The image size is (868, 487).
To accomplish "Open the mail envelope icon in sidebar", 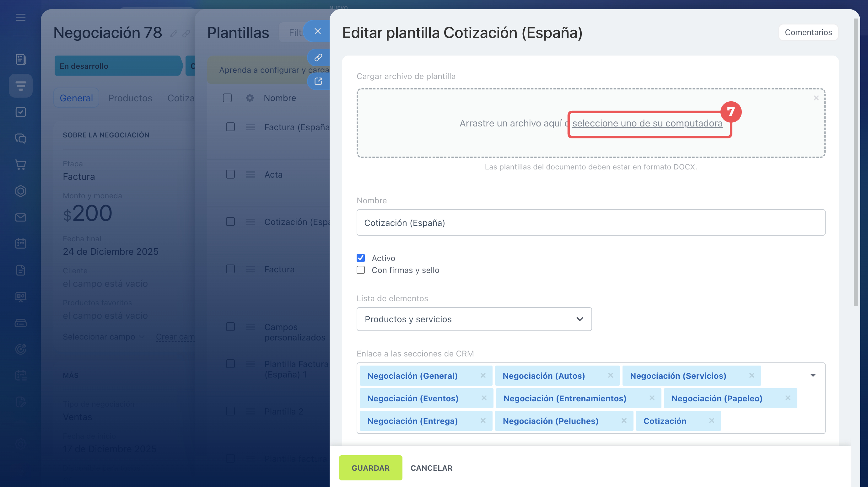I will pos(20,217).
